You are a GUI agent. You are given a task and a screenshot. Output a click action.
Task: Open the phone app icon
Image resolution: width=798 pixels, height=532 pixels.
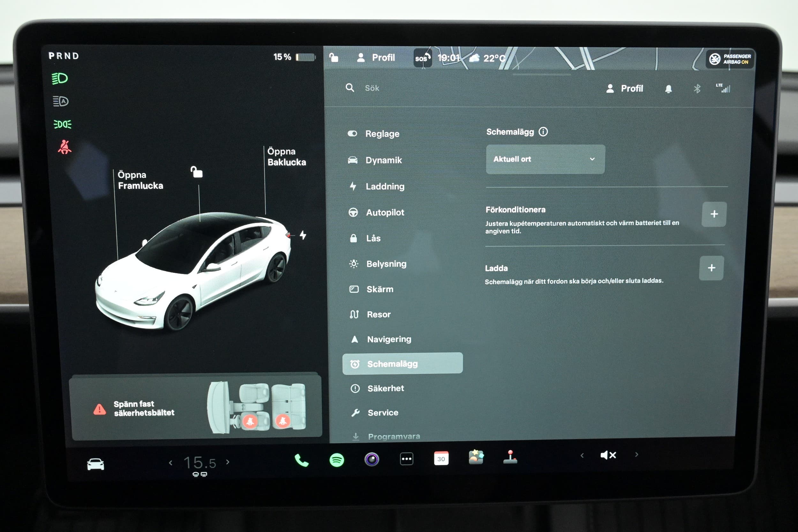tap(301, 461)
